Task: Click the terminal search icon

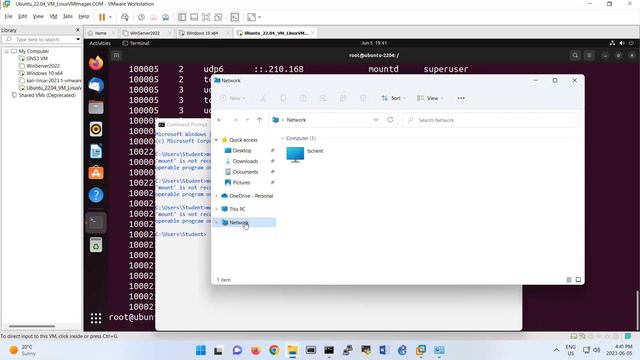Action: tap(575, 56)
